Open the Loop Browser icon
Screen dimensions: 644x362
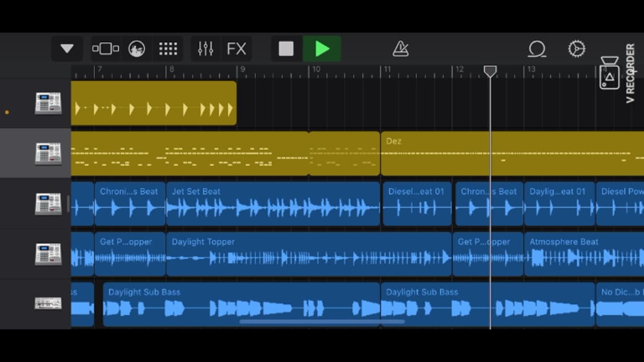[537, 49]
